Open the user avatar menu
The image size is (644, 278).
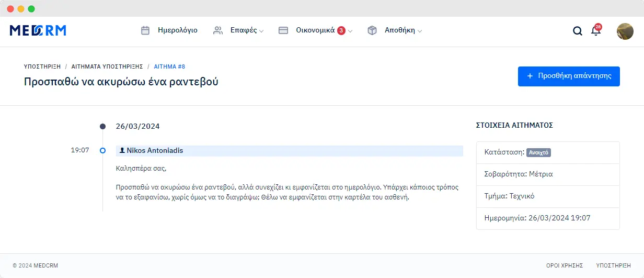click(x=625, y=31)
